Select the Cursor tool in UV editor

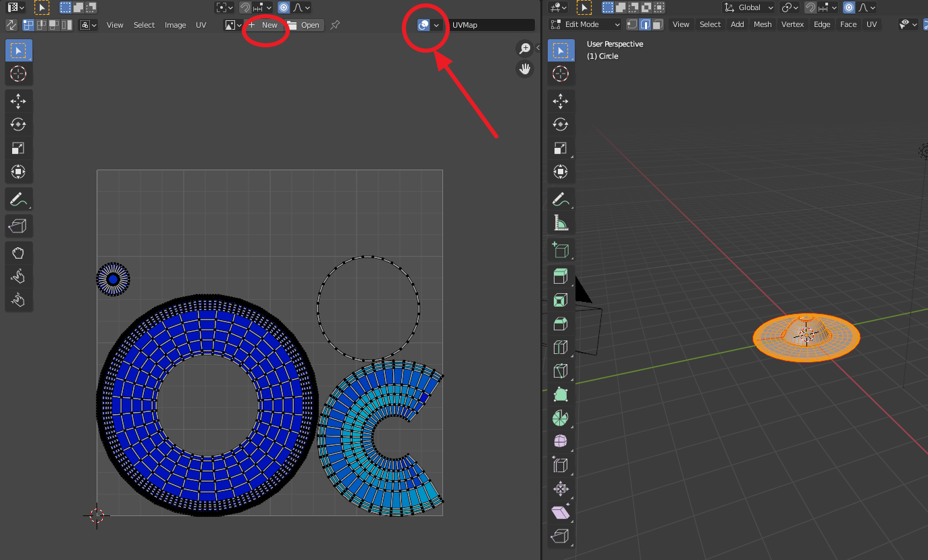point(18,74)
